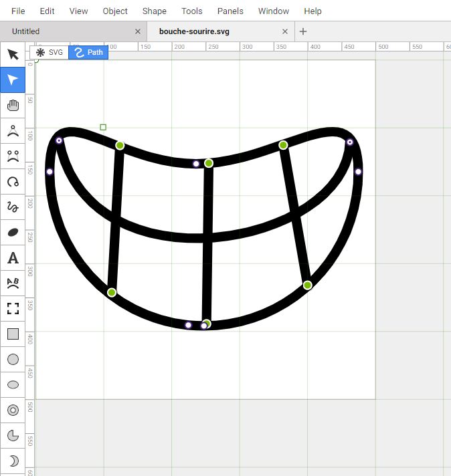This screenshot has width=451, height=476.
Task: Pick the freehand squiggle drawing tool
Action: click(13, 207)
